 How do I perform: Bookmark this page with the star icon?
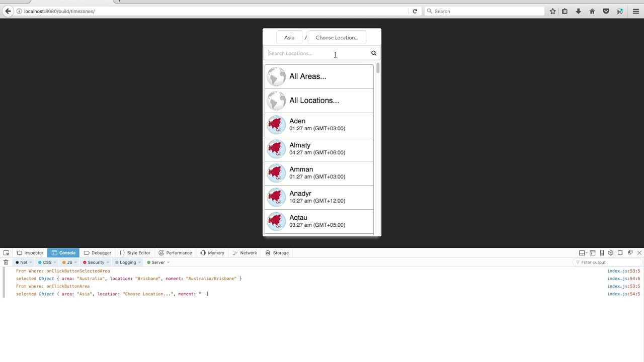552,11
